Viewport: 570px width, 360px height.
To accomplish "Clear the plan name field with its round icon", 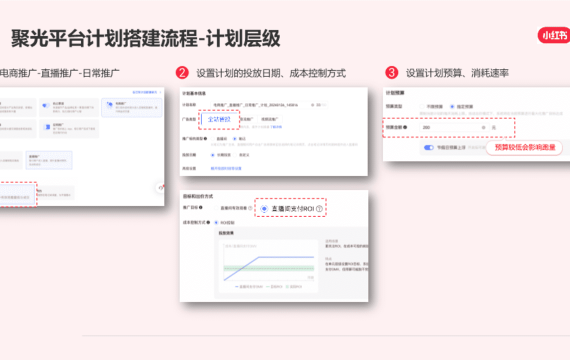I will point(312,105).
